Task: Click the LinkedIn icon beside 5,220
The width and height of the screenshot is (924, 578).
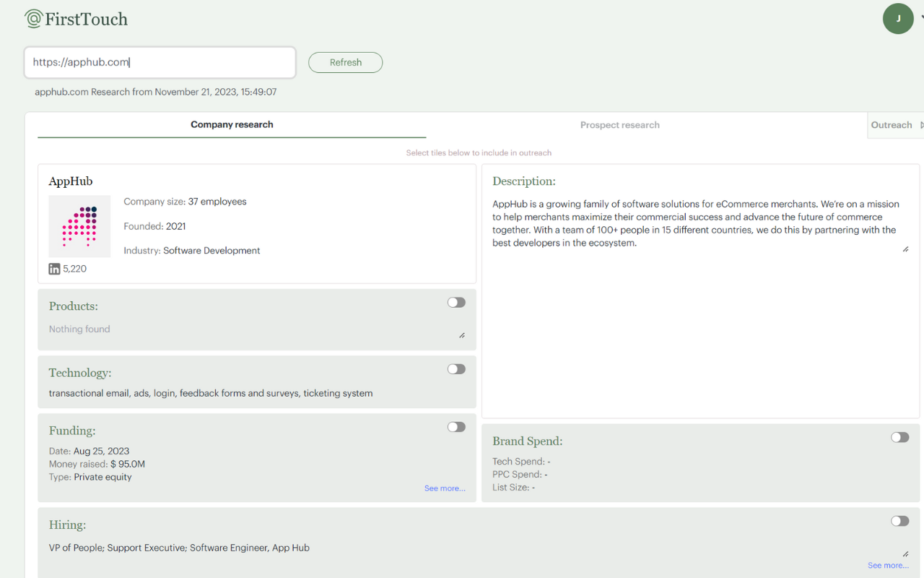Action: (x=54, y=269)
